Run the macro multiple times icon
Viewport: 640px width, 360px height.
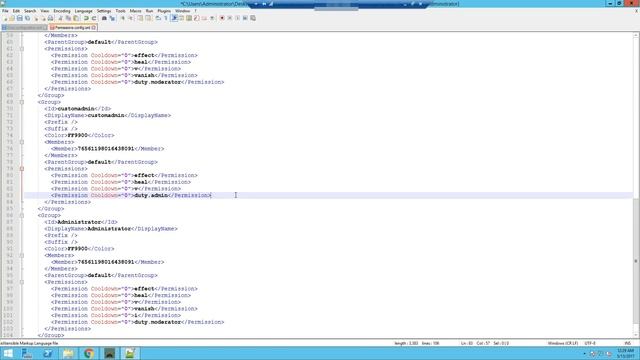pyautogui.click(x=245, y=18)
